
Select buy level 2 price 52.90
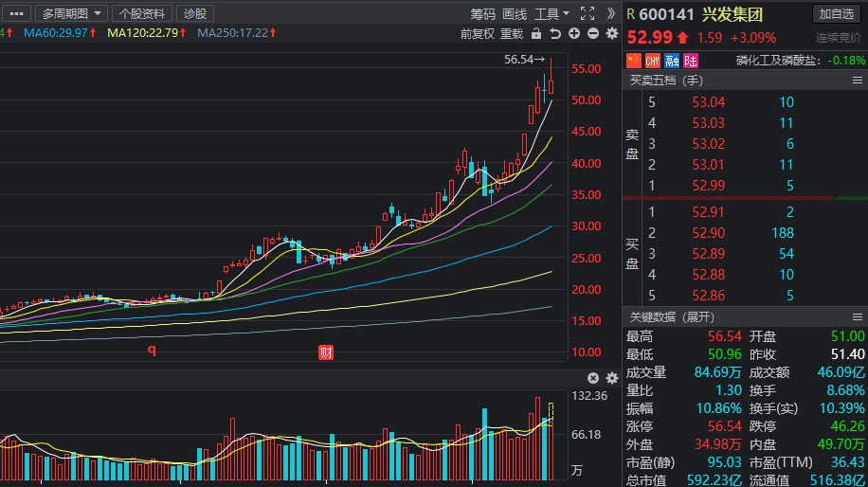coord(708,233)
